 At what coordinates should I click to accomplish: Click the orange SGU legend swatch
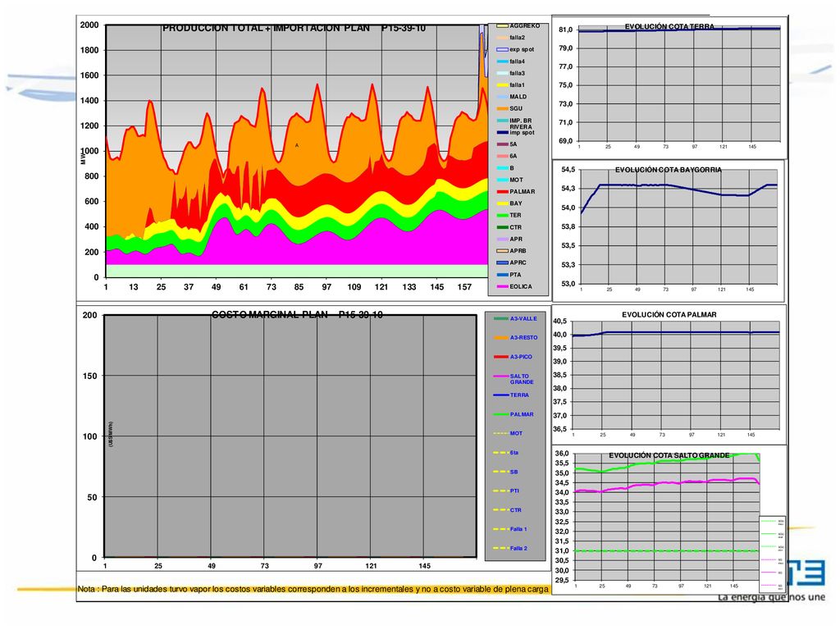click(x=503, y=109)
